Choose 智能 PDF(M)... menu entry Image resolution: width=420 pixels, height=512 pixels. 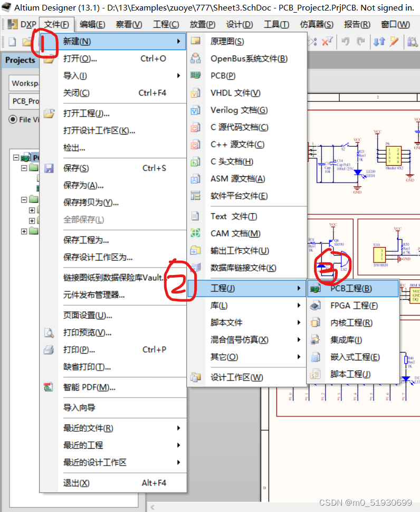(113, 387)
